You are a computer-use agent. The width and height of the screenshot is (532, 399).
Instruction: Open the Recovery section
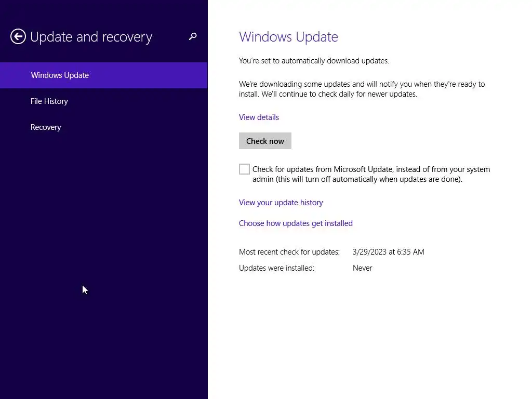(103, 127)
